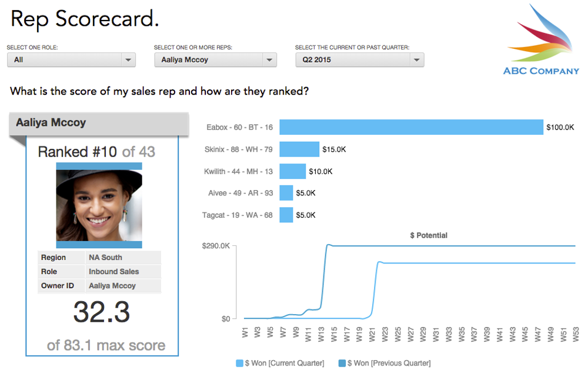Click the $ Won [Current Quarter] legend swatch
Image resolution: width=588 pixels, height=373 pixels.
(x=239, y=363)
